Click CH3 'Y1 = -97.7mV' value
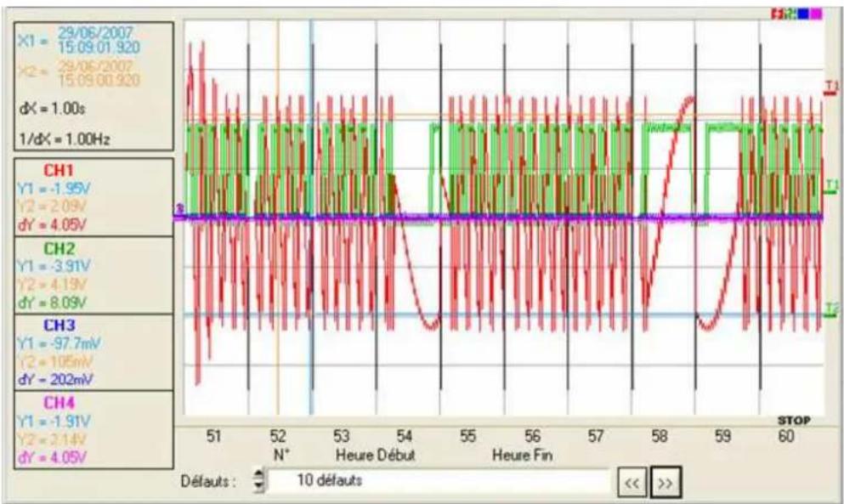This screenshot has width=844, height=504. (x=59, y=343)
